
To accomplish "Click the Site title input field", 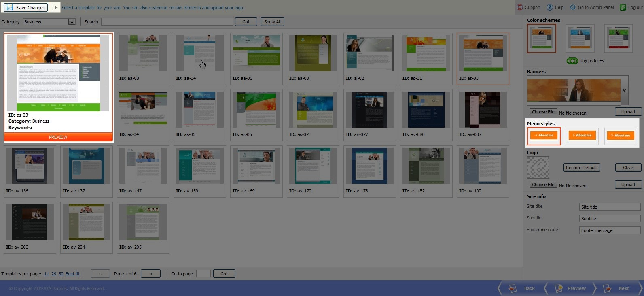I will point(610,207).
